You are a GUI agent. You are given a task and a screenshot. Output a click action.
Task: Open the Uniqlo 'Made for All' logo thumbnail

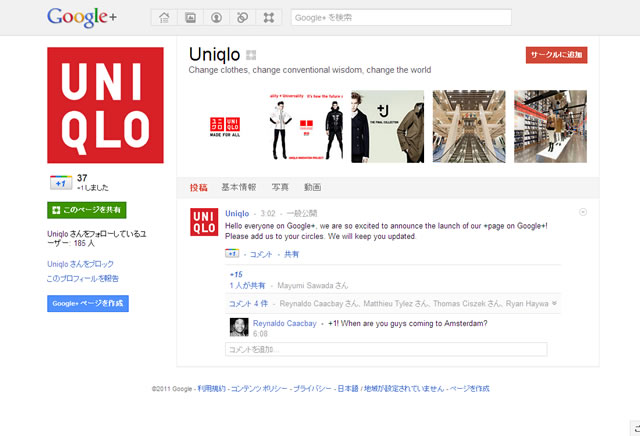(225, 127)
